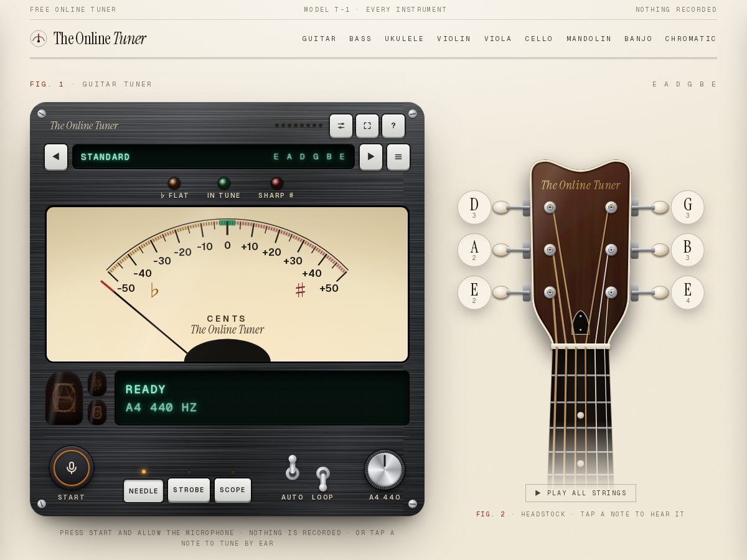
Task: Toggle fullscreen mode on the tuner
Action: coord(367,126)
